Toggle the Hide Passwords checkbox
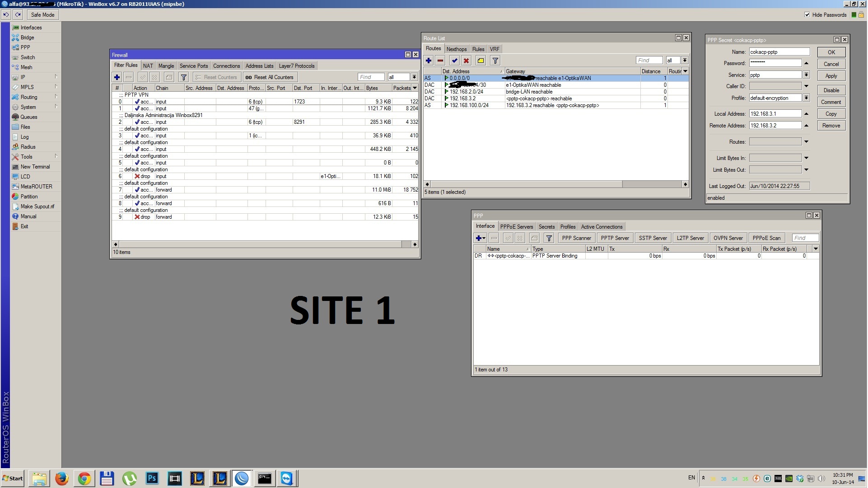Viewport: 868px width, 488px height. tap(807, 14)
